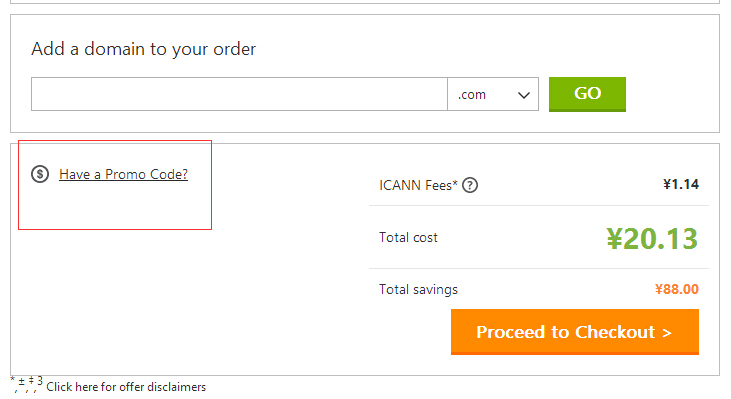Click the ICANN Fees* label text
The image size is (731, 399).
pos(418,186)
